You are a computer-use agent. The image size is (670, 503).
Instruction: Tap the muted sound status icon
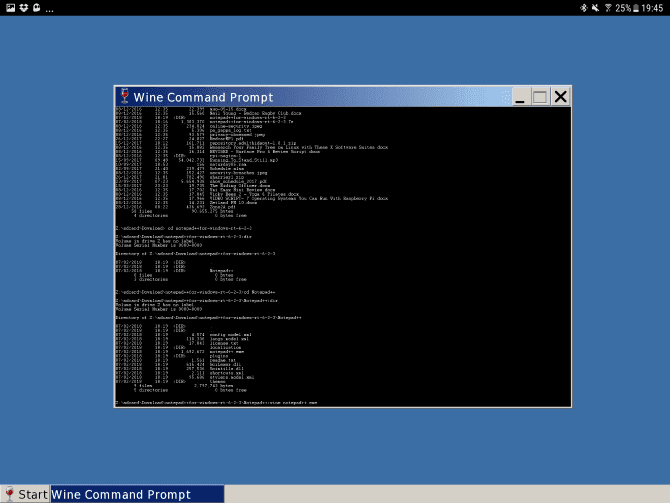[x=595, y=8]
